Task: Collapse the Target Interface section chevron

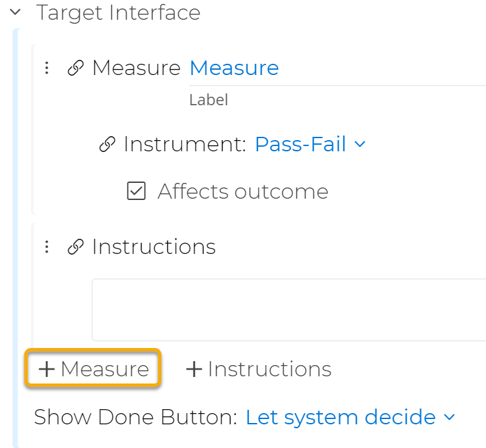Action: click(16, 12)
